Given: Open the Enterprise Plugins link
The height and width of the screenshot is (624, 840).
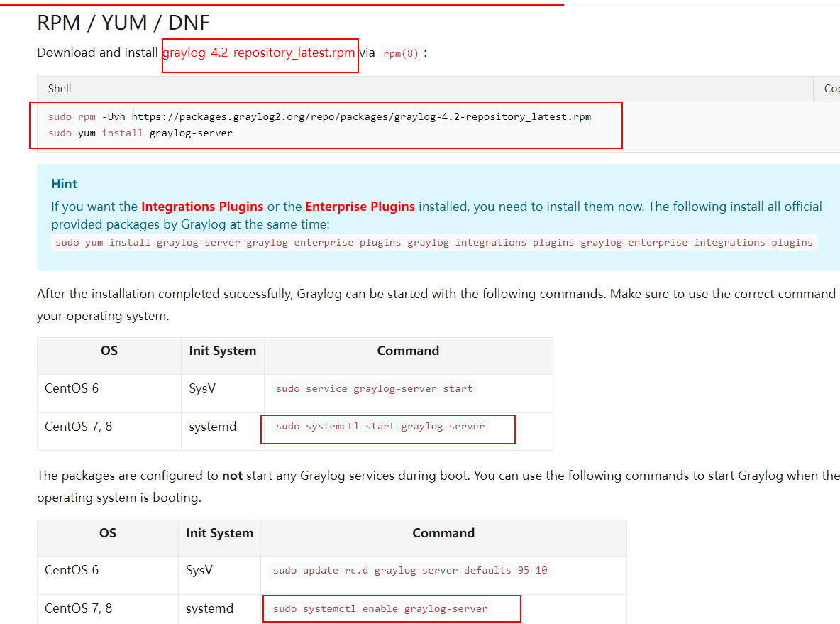Looking at the screenshot, I should (360, 207).
